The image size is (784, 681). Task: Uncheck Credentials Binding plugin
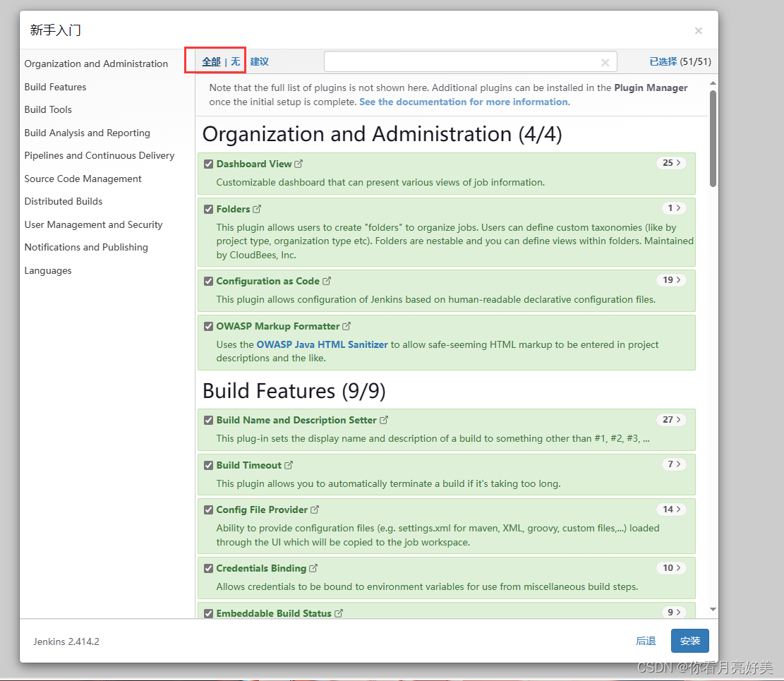coord(208,568)
